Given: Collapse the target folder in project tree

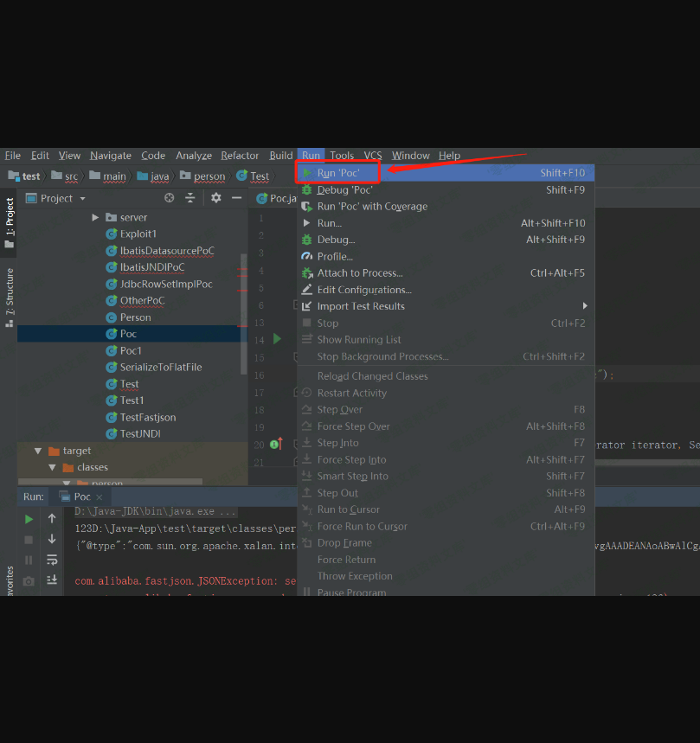Looking at the screenshot, I should [38, 451].
